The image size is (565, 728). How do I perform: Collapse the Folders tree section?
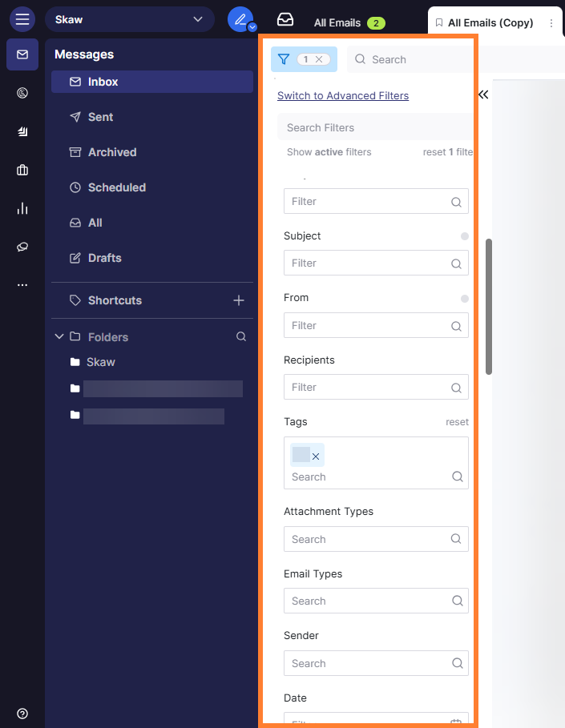[59, 337]
